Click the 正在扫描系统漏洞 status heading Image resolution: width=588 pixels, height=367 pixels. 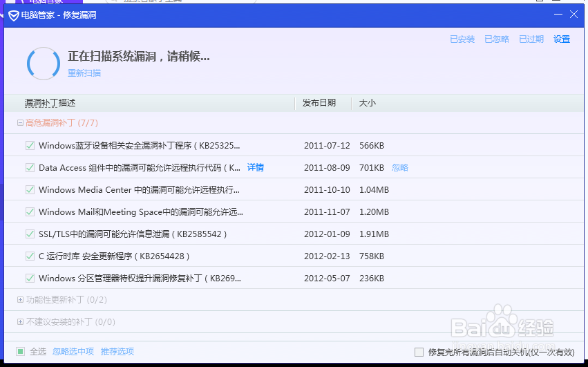click(139, 57)
